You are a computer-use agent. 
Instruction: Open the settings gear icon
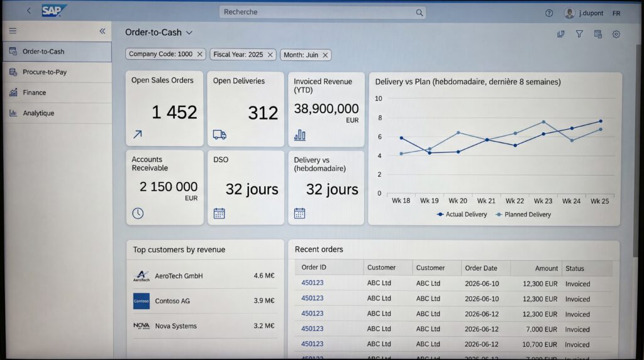pos(616,34)
